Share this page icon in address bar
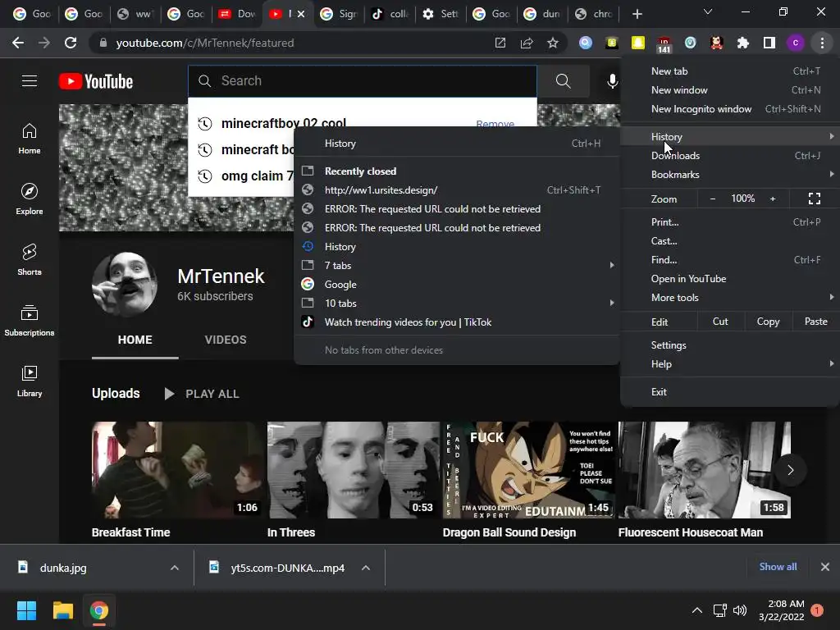 (x=527, y=43)
